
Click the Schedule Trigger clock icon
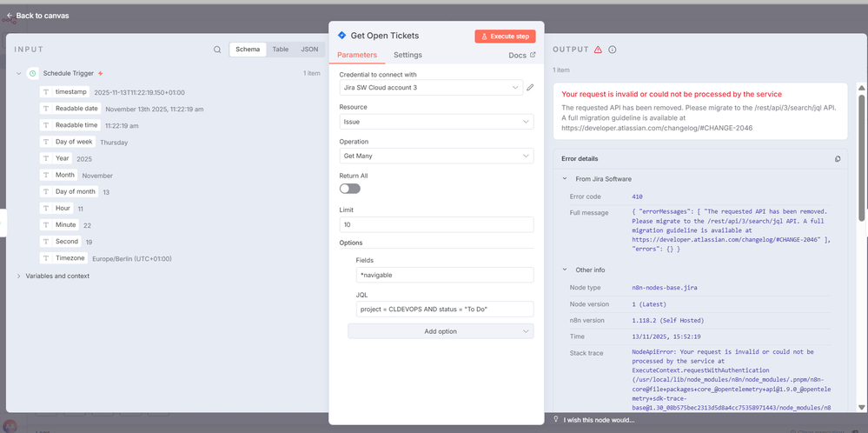pyautogui.click(x=33, y=73)
